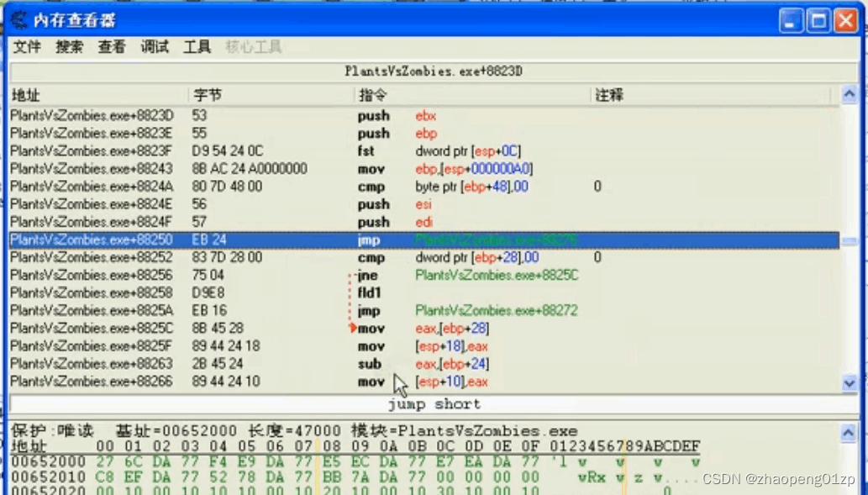Open the 调试 menu
The width and height of the screenshot is (868, 495).
pyautogui.click(x=155, y=47)
